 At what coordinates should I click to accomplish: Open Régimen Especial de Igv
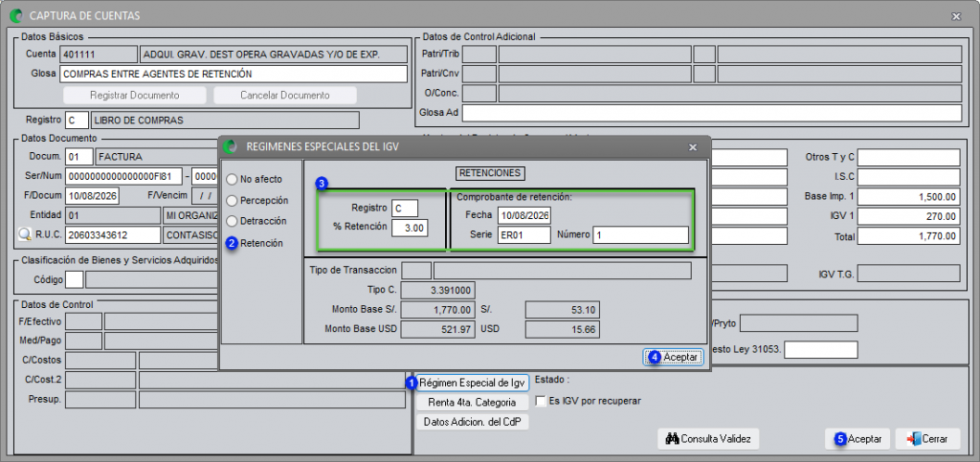click(x=473, y=382)
